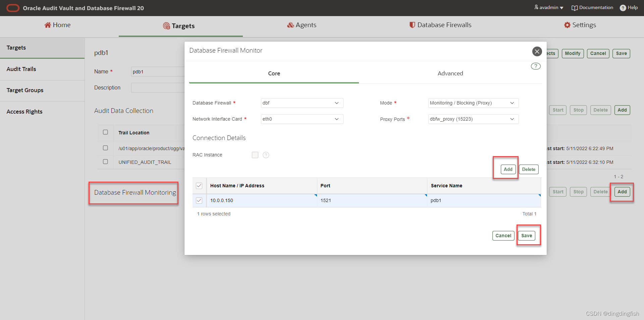This screenshot has height=320, width=644.
Task: Click Start in Audit Data Collection
Action: click(x=558, y=110)
